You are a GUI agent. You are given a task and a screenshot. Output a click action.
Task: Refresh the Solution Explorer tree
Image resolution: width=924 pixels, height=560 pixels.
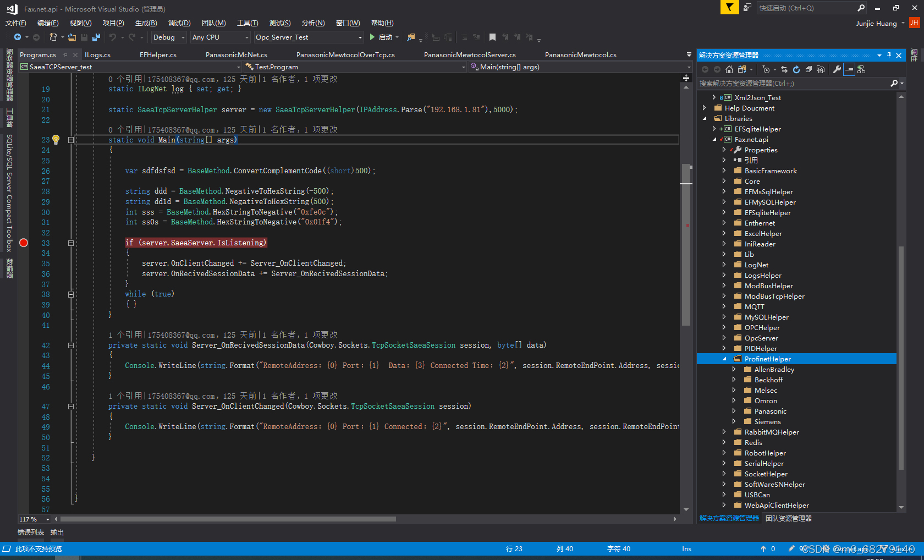click(x=796, y=69)
